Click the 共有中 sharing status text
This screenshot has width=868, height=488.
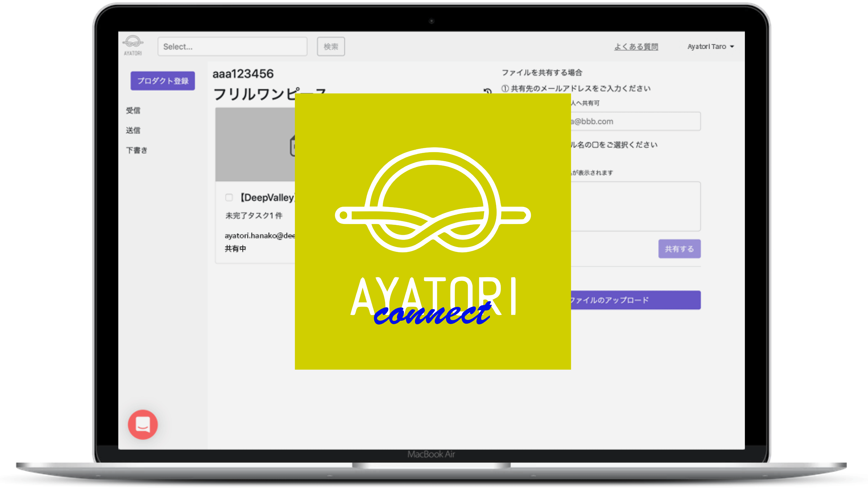coord(235,248)
